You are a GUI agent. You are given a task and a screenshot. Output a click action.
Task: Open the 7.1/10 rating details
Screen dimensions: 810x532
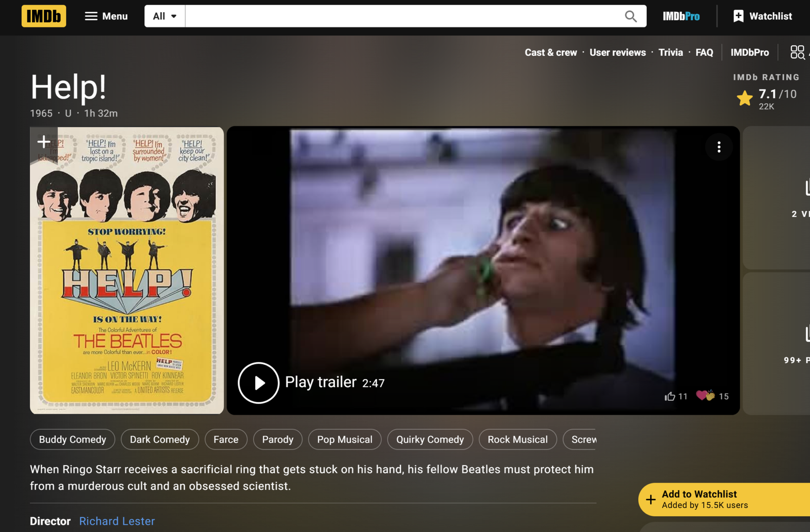[778, 94]
